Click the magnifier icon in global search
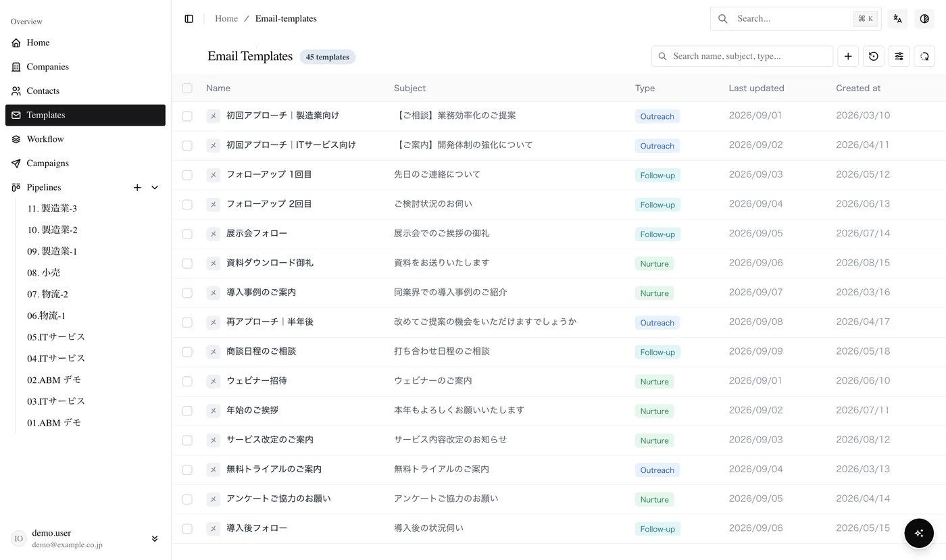Viewport: 946px width, 560px height. pyautogui.click(x=723, y=19)
